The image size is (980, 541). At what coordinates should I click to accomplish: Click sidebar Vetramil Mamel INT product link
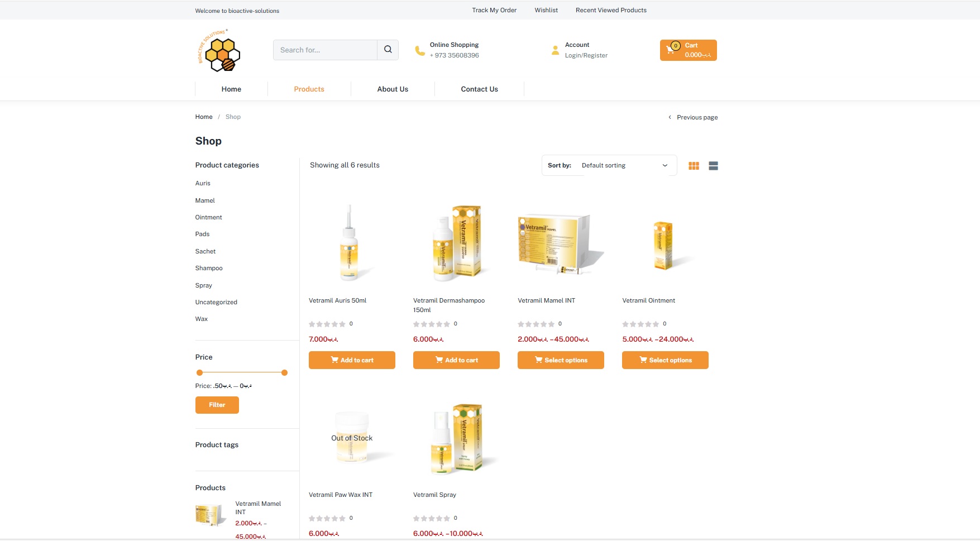[x=258, y=508]
